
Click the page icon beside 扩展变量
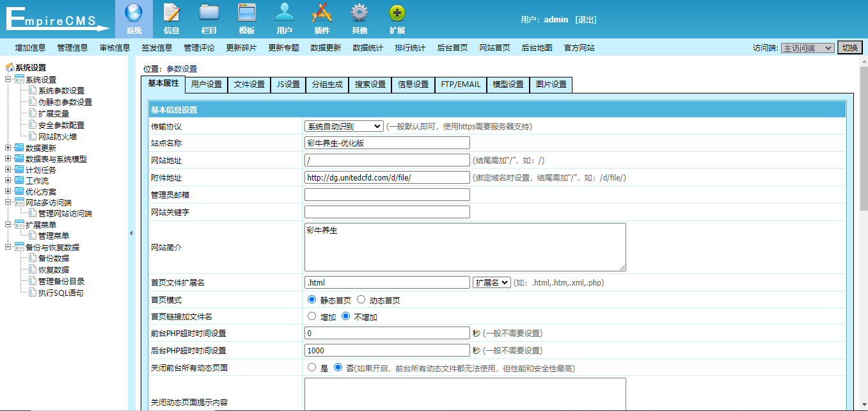[33, 113]
